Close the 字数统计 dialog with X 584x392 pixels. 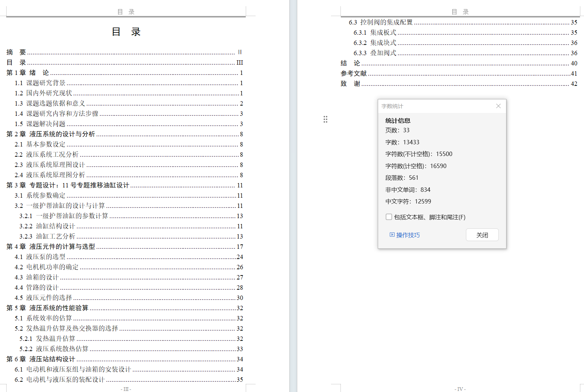498,106
